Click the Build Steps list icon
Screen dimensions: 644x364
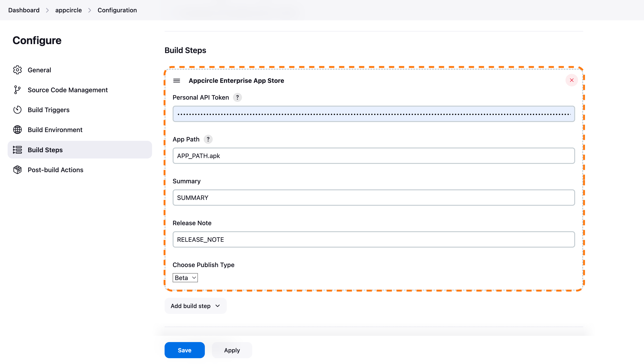click(18, 150)
